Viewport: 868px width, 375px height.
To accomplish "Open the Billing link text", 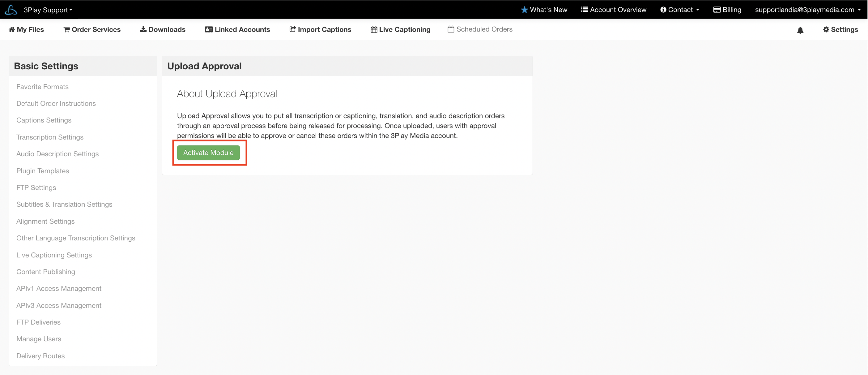I will pos(732,10).
